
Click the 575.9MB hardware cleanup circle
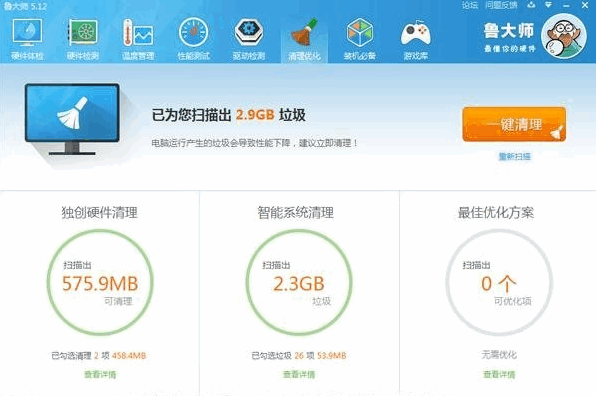(x=100, y=282)
